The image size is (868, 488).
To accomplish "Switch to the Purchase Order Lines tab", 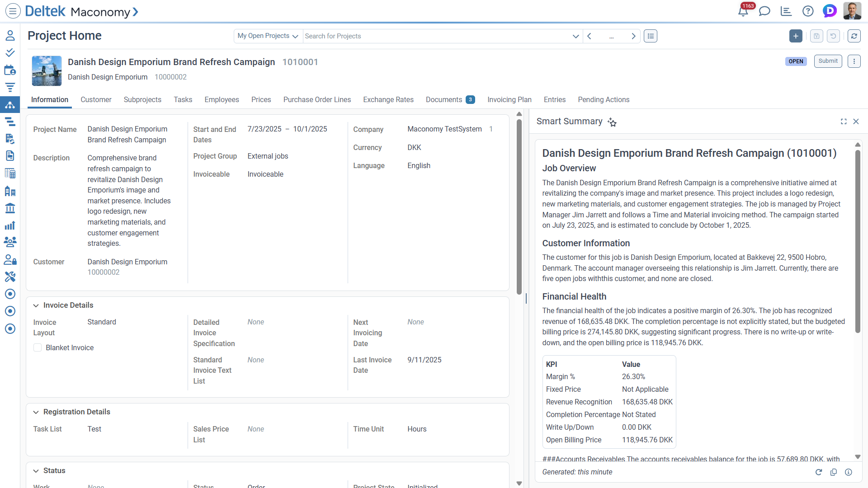I will 317,100.
